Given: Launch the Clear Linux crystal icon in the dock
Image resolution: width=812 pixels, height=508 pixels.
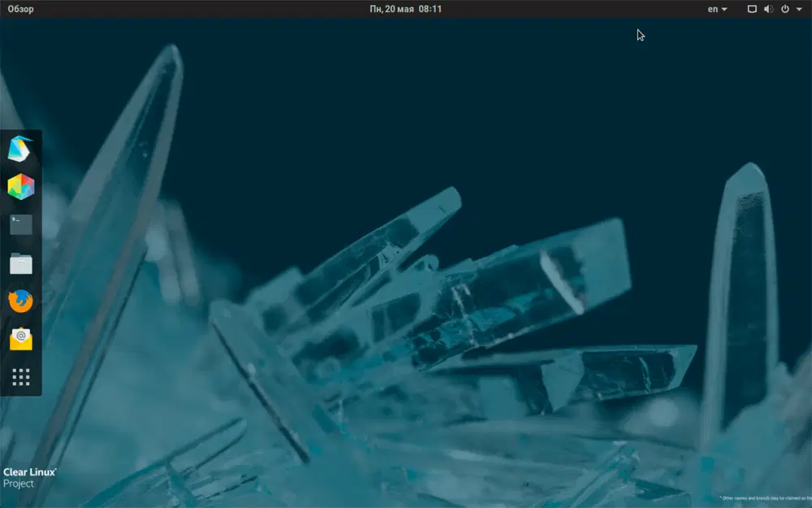Looking at the screenshot, I should pos(21,149).
